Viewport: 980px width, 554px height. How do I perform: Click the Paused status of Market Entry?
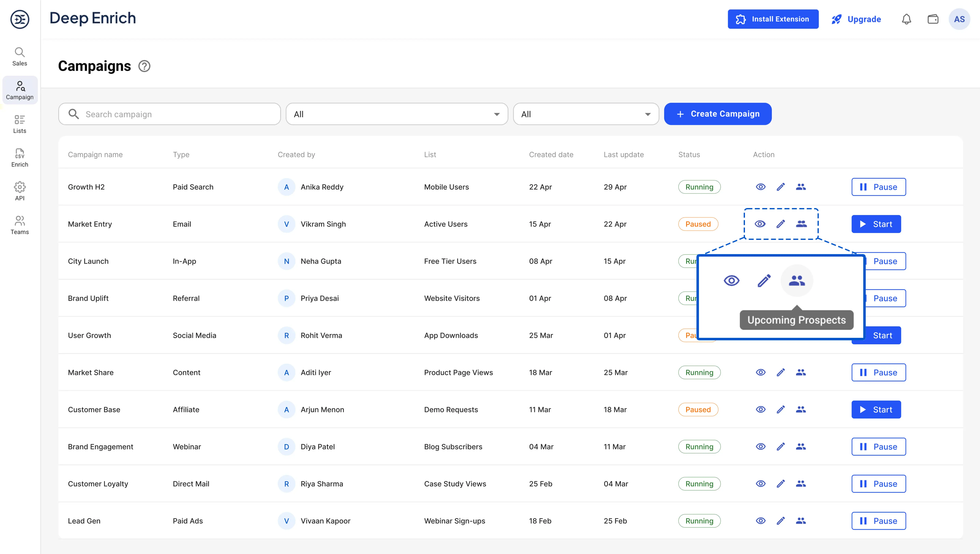pos(698,224)
